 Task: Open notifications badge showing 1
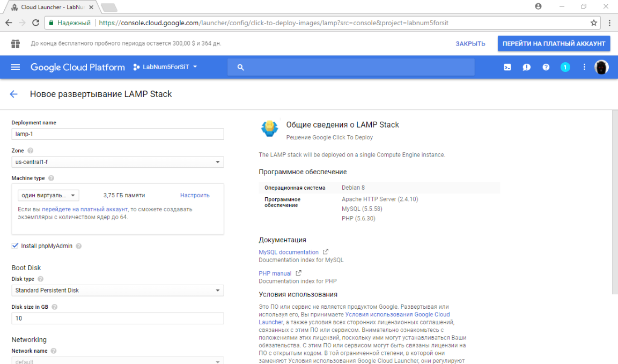(565, 68)
